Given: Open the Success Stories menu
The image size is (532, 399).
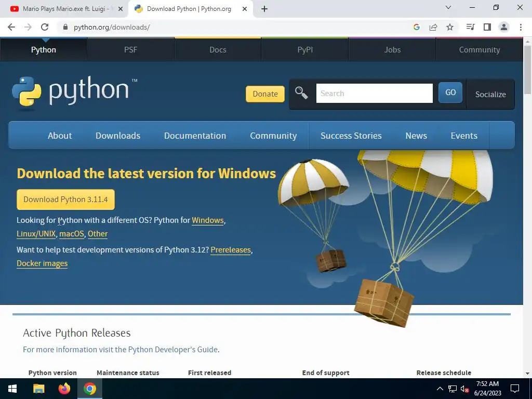Looking at the screenshot, I should click(351, 136).
